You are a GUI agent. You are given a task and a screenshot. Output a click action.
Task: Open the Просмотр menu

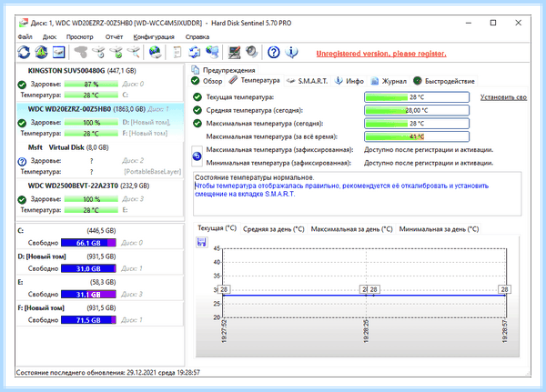80,37
